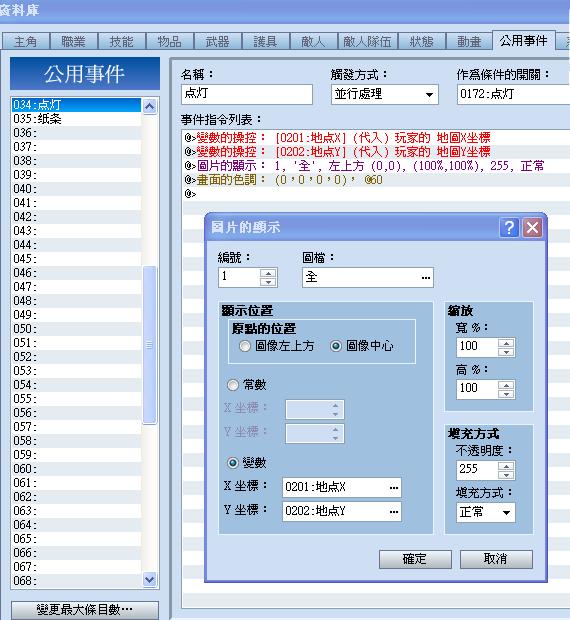570x620 pixels.
Task: Open the 圖片的顯示 dialog help button
Action: (509, 227)
